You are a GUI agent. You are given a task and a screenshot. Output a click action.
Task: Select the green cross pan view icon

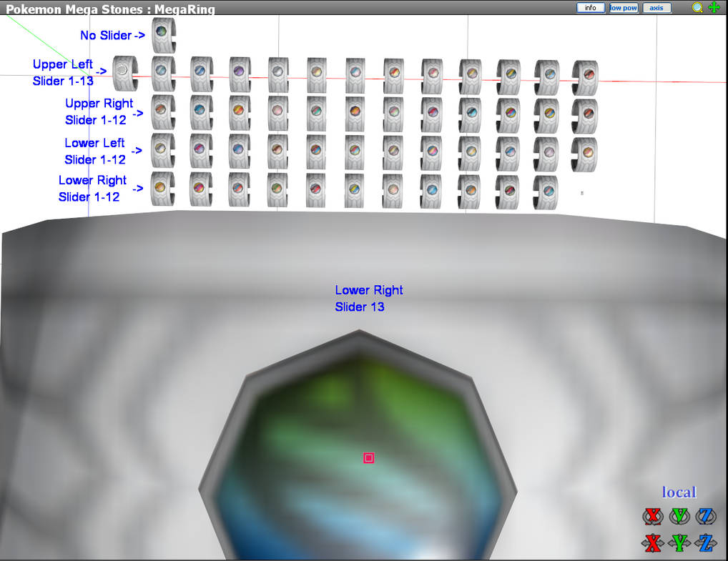[714, 7]
